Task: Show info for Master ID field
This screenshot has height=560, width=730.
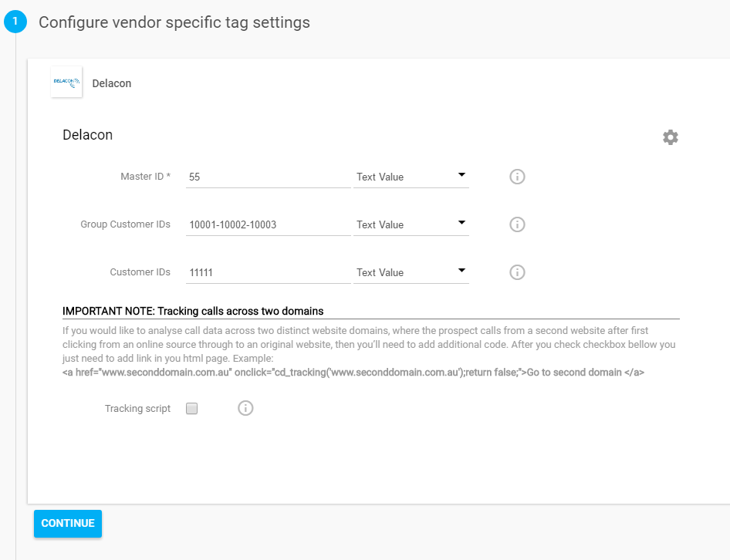Action: 517,177
